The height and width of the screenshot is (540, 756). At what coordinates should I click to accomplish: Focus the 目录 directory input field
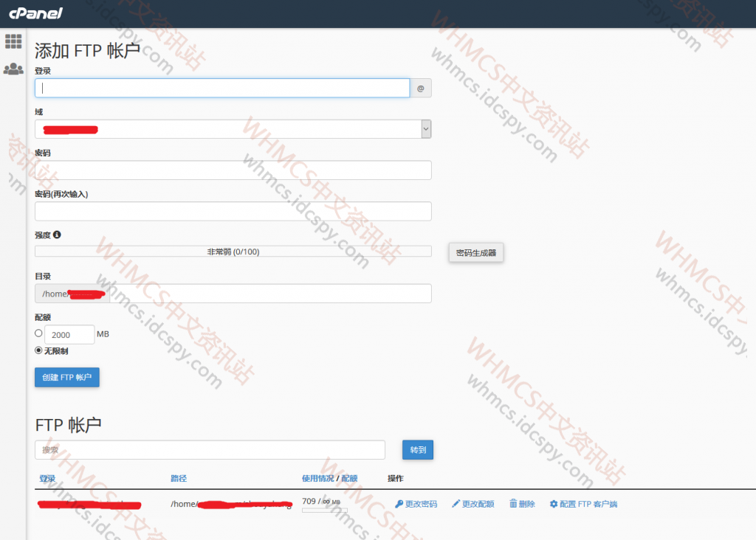pyautogui.click(x=270, y=294)
